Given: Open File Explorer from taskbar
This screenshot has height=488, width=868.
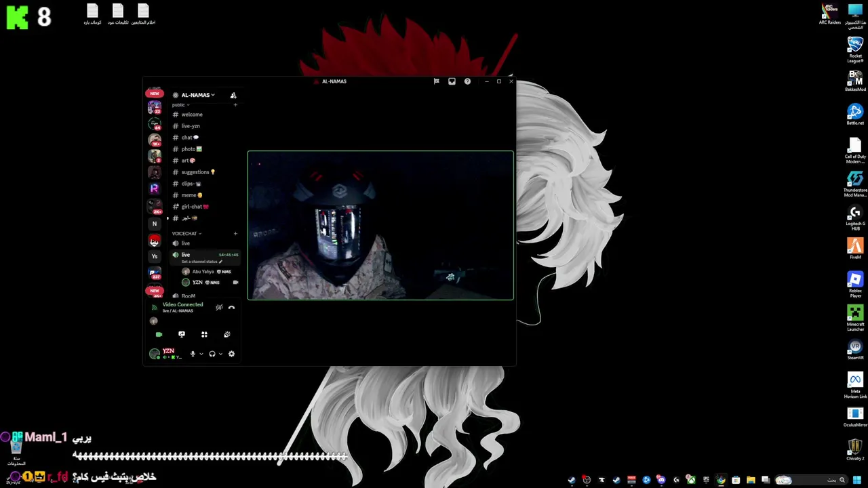Looking at the screenshot, I should pos(751,481).
